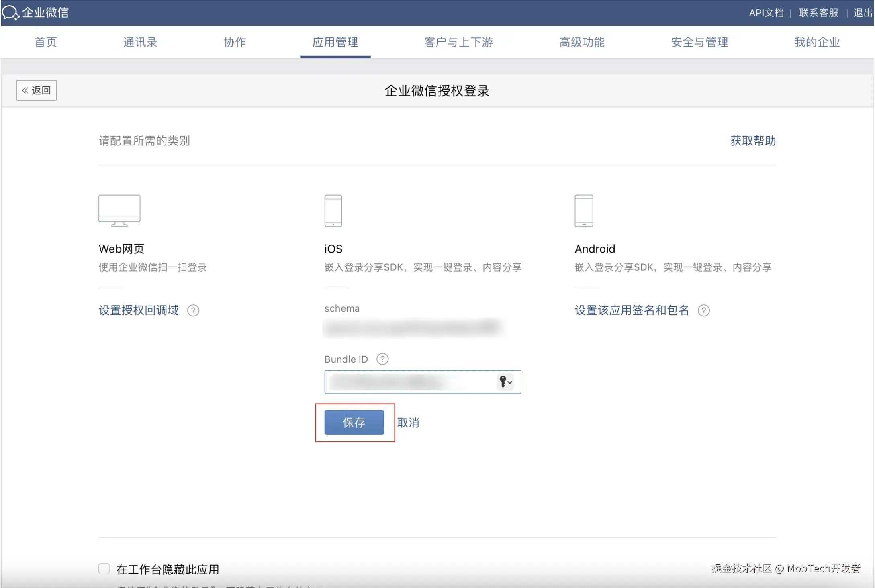Screen dimensions: 875x588
Task: Open the API文档 link
Action: [x=766, y=13]
